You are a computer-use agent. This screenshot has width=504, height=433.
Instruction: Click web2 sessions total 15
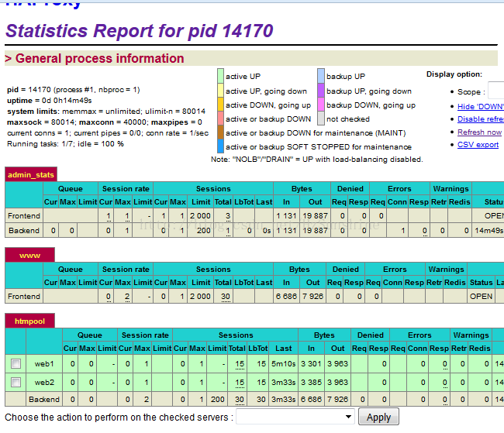[240, 382]
